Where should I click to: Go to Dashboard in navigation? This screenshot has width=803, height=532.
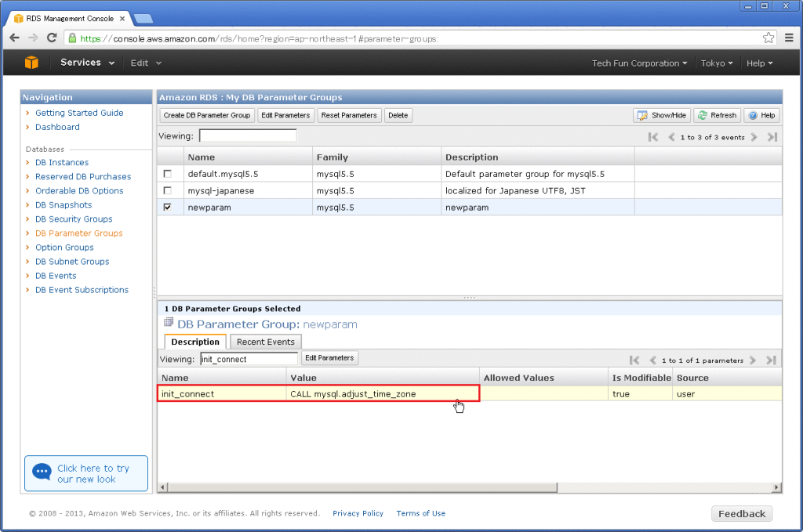coord(57,127)
